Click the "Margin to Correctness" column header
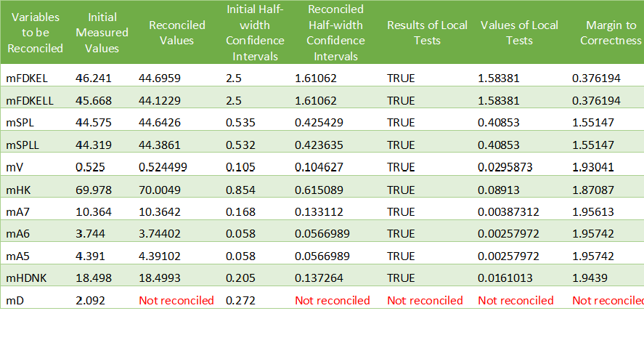The width and height of the screenshot is (644, 340). (610, 33)
